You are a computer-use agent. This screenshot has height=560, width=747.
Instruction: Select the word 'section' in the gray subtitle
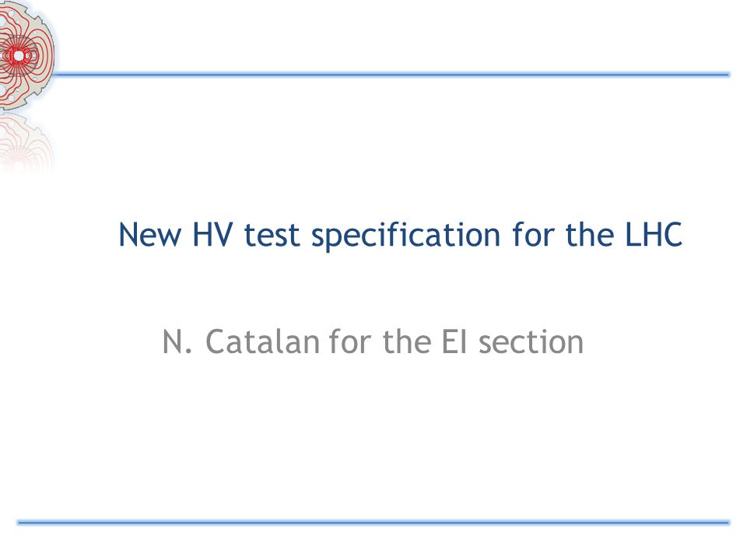point(531,342)
